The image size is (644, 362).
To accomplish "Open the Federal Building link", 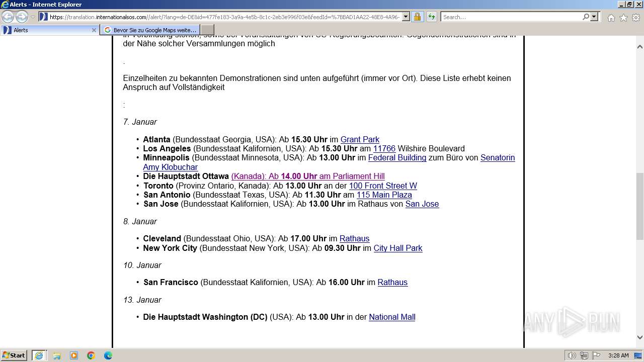I will coord(397,158).
